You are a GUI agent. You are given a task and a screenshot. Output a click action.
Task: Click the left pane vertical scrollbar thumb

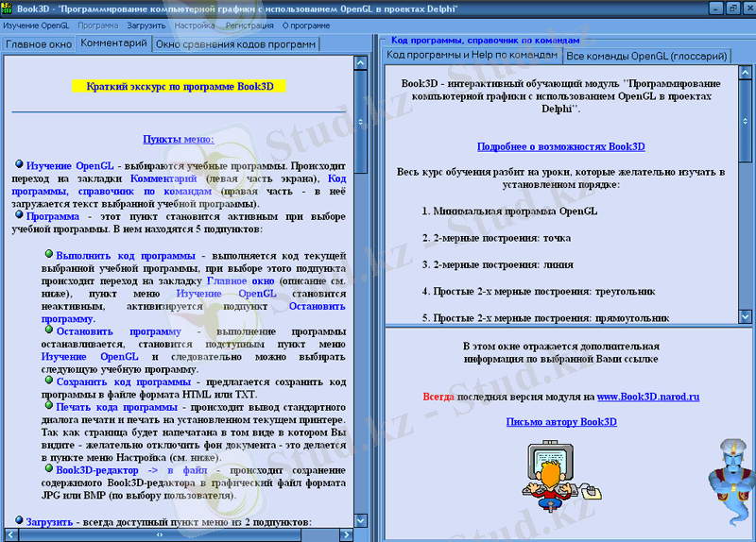tap(360, 122)
